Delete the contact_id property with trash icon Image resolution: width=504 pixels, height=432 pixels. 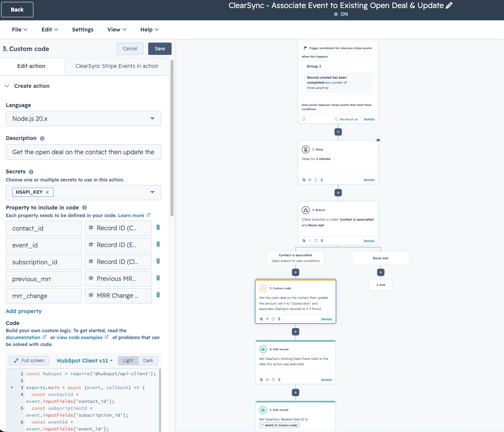(x=158, y=228)
